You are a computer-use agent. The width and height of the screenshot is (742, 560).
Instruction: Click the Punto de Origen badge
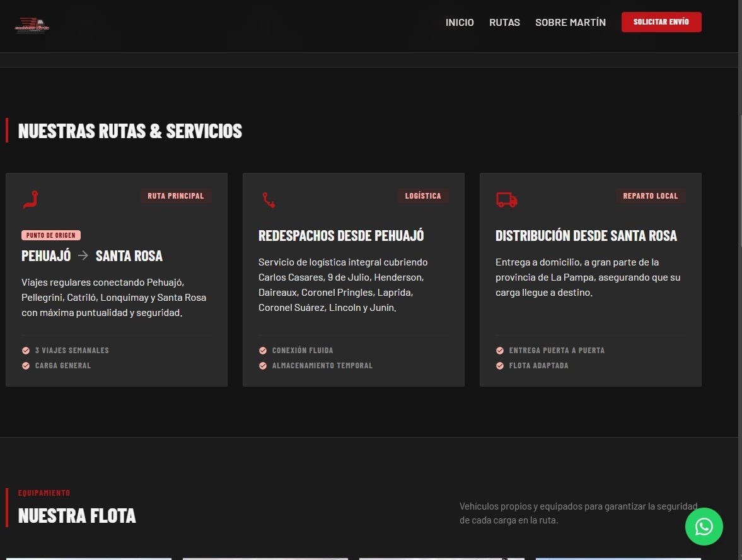pos(50,235)
